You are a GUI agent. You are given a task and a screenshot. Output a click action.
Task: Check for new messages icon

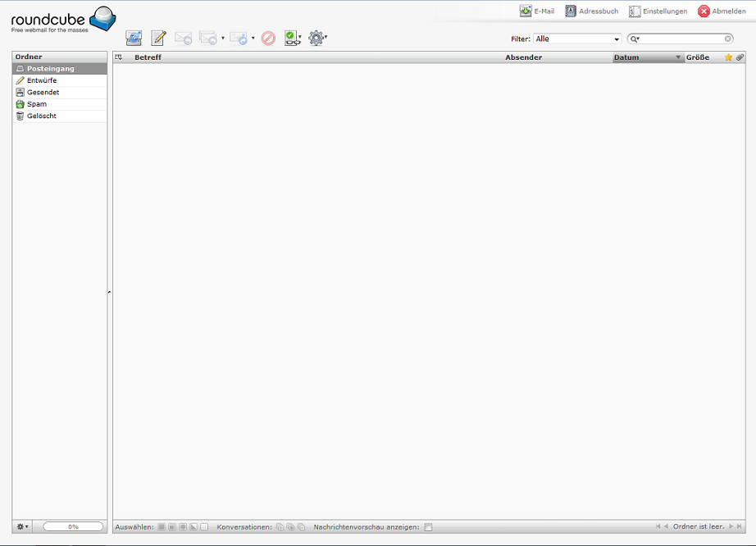click(134, 38)
